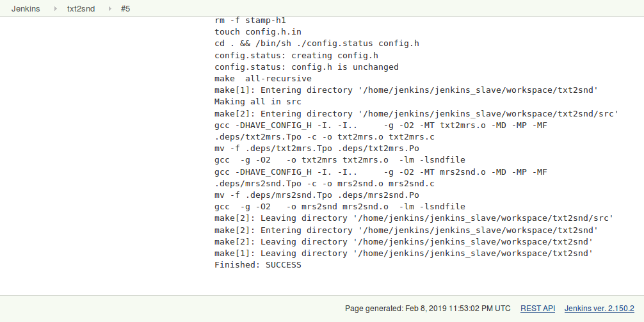Viewport: 644px width, 322px height.
Task: Open build #5 breadcrumb
Action: pyautogui.click(x=125, y=9)
